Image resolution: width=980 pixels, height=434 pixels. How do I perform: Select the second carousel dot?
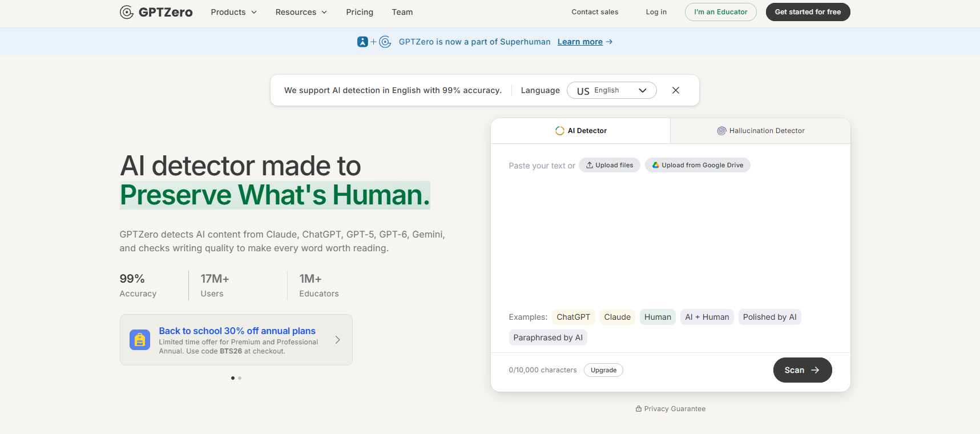pyautogui.click(x=240, y=378)
